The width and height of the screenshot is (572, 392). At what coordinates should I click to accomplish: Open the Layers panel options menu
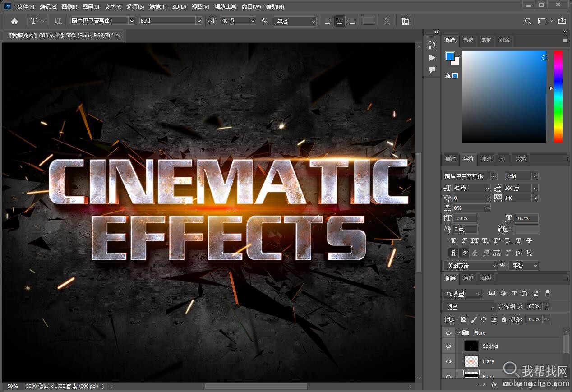(565, 278)
